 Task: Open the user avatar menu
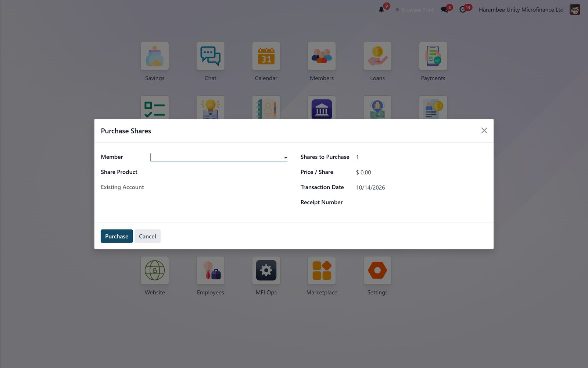pyautogui.click(x=575, y=10)
